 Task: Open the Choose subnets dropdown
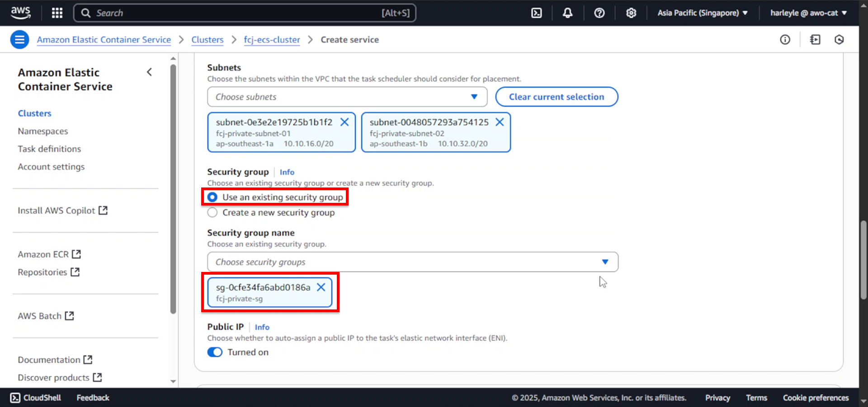coord(347,97)
